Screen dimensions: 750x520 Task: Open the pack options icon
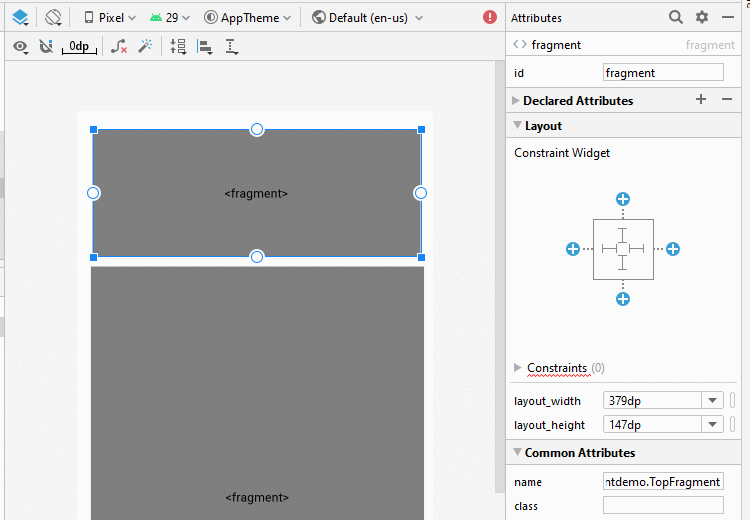[x=178, y=46]
